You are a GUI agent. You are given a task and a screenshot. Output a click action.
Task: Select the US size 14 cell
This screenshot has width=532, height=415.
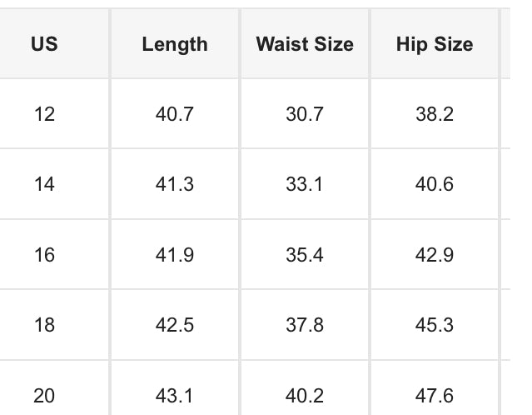point(44,184)
